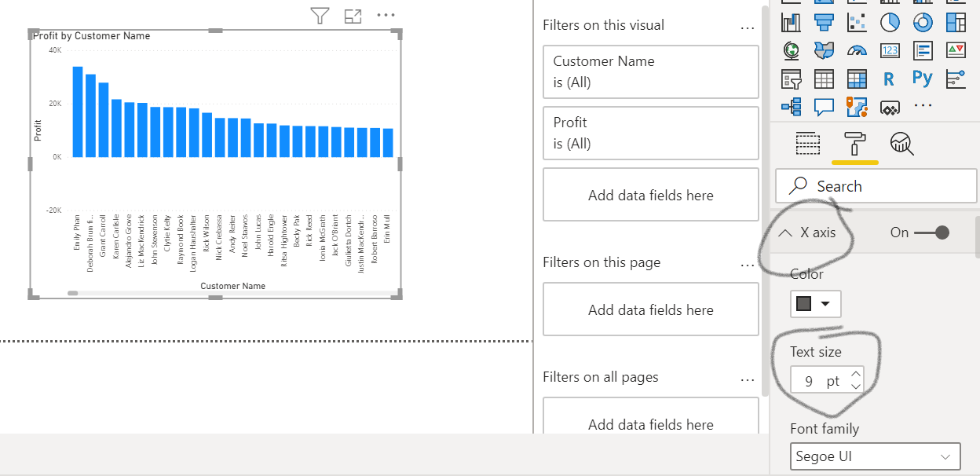Open the Customer Name filter card

pos(650,71)
